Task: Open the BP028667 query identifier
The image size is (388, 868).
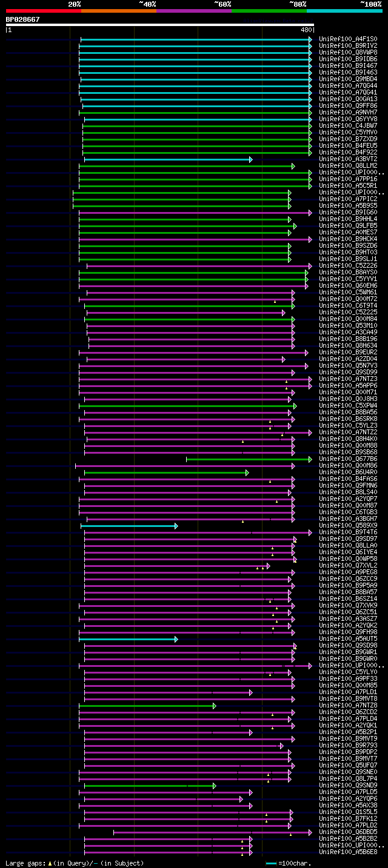Action: click(23, 19)
